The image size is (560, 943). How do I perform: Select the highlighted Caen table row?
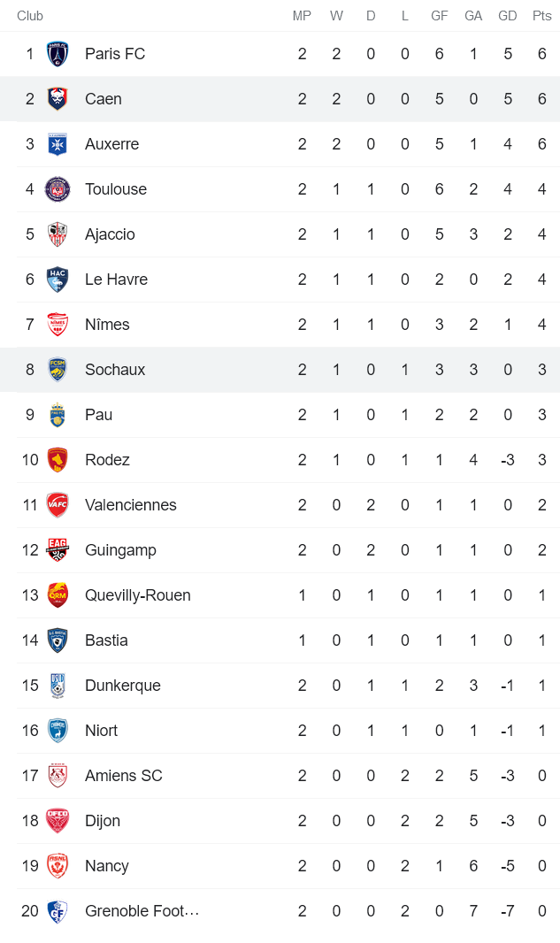(x=280, y=99)
